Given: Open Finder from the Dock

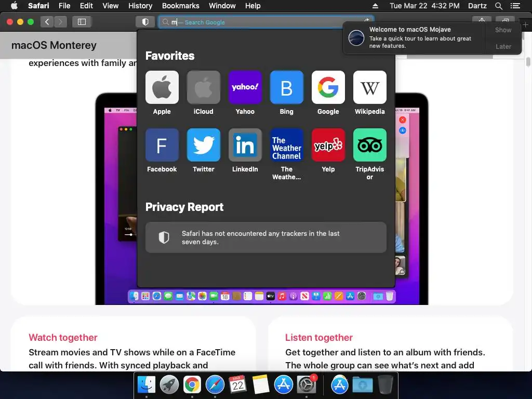Looking at the screenshot, I should click(146, 384).
